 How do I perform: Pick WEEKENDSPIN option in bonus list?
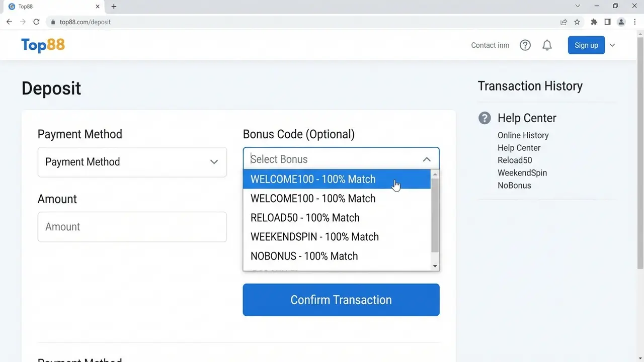coord(314,237)
